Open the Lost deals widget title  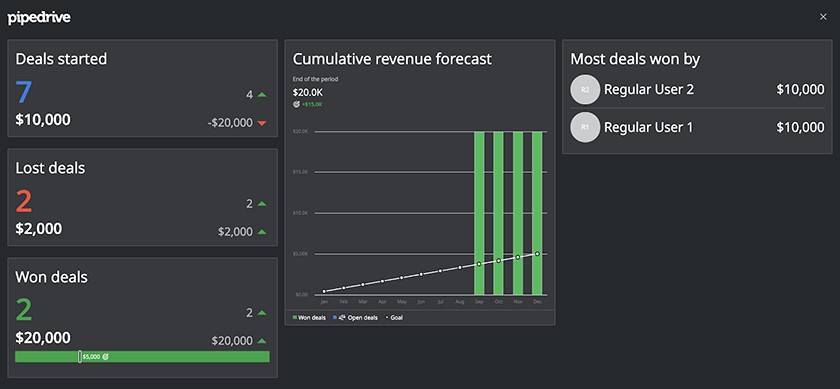tap(50, 168)
